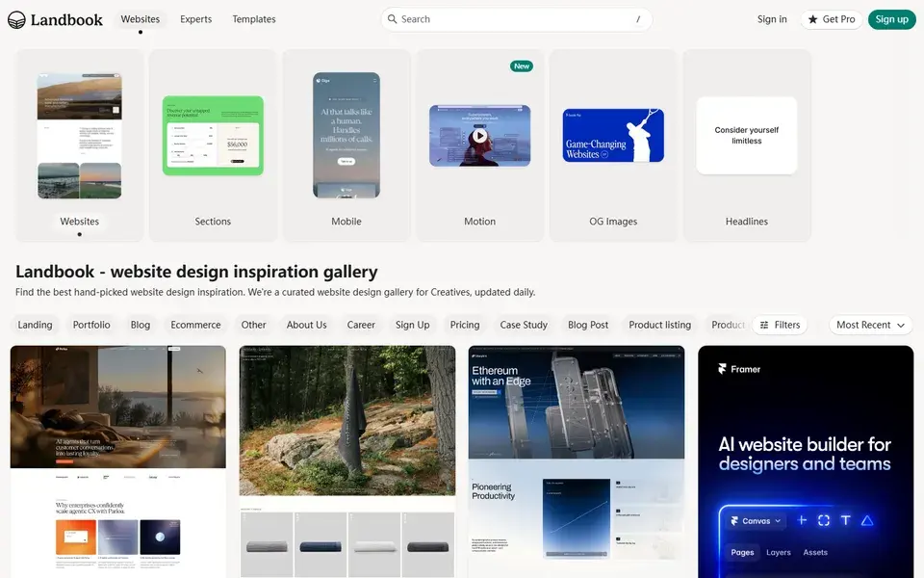Select the Pages tab in Framer card
The image size is (924, 578).
[x=742, y=553]
